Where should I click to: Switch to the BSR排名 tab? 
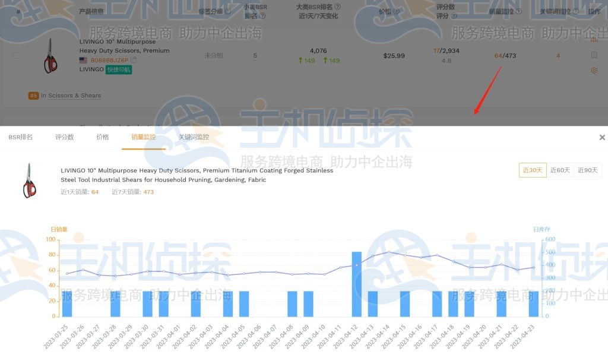point(21,137)
